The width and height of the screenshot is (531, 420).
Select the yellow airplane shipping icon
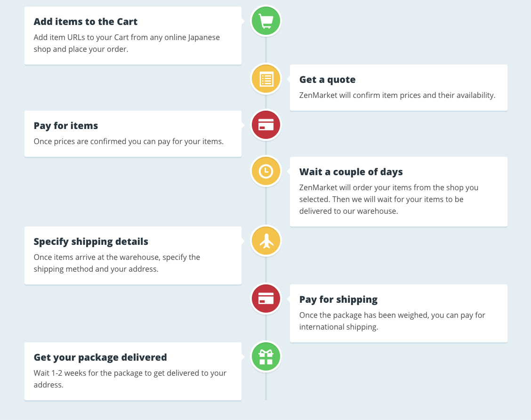[x=266, y=241]
